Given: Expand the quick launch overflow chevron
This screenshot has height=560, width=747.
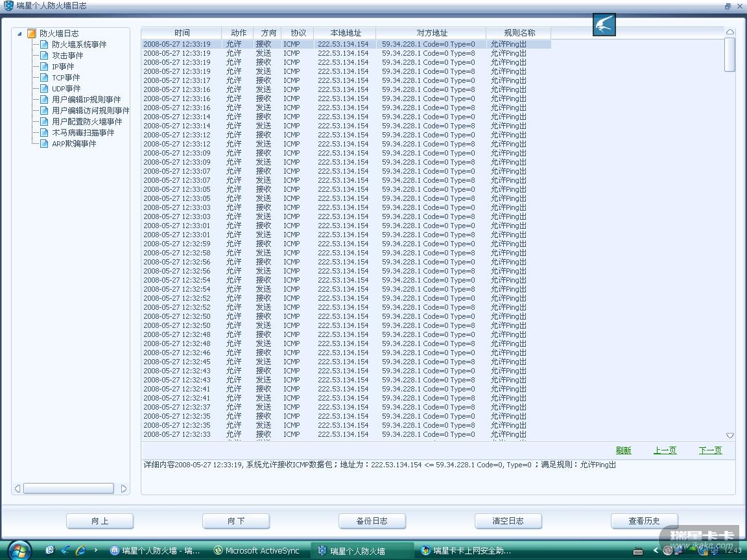Looking at the screenshot, I should tap(96, 550).
